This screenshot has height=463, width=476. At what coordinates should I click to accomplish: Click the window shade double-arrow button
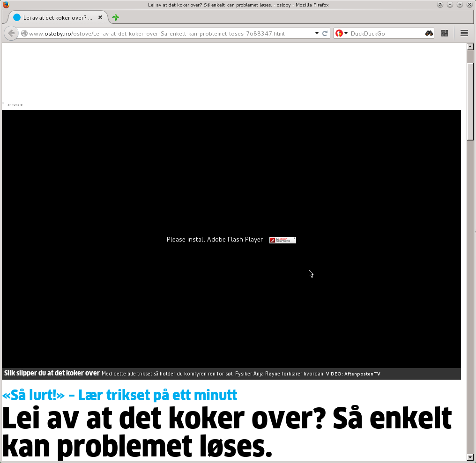(440, 5)
